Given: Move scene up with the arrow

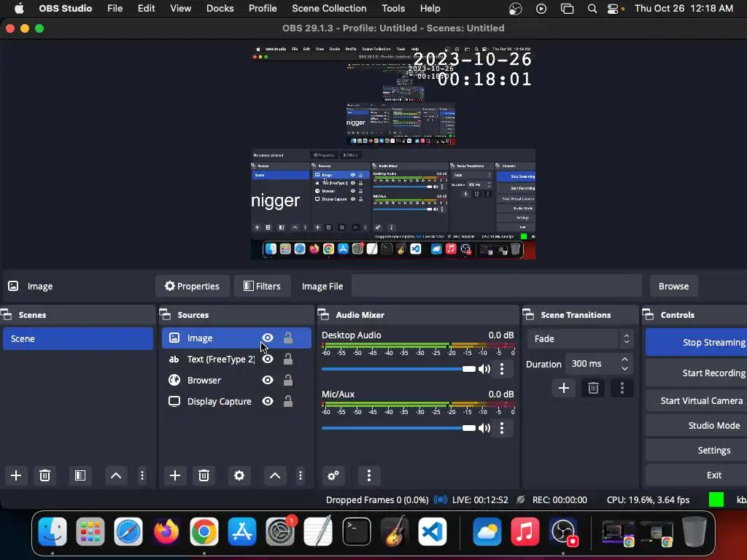Looking at the screenshot, I should [116, 475].
